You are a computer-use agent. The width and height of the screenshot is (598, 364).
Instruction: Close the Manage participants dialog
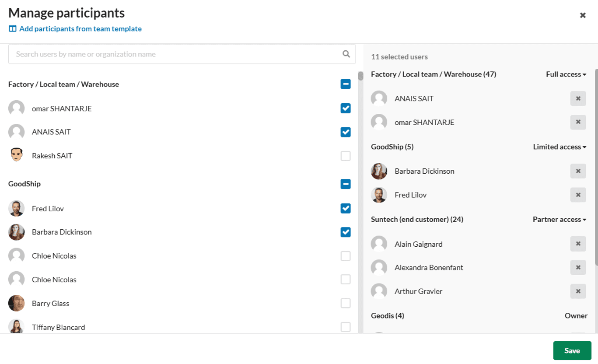point(583,15)
